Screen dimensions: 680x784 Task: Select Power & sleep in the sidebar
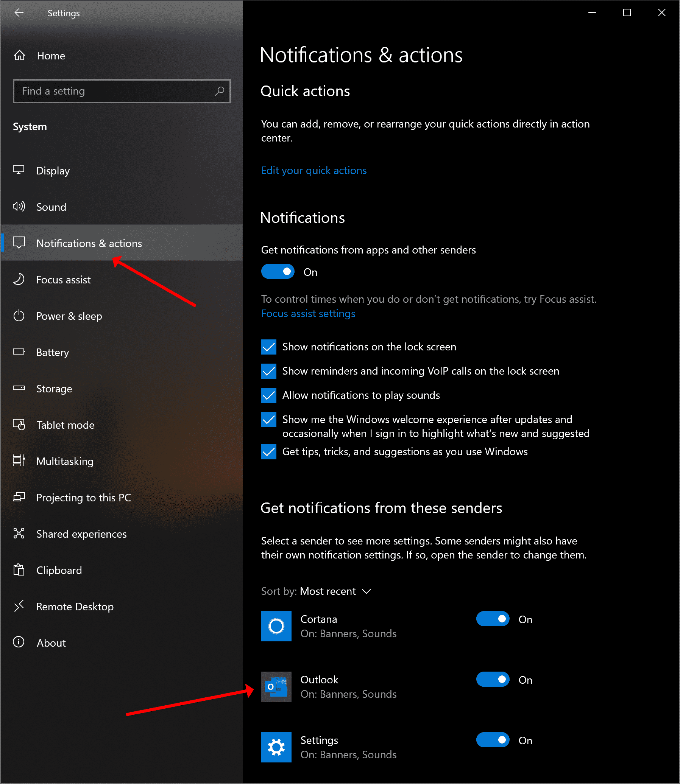pyautogui.click(x=122, y=316)
